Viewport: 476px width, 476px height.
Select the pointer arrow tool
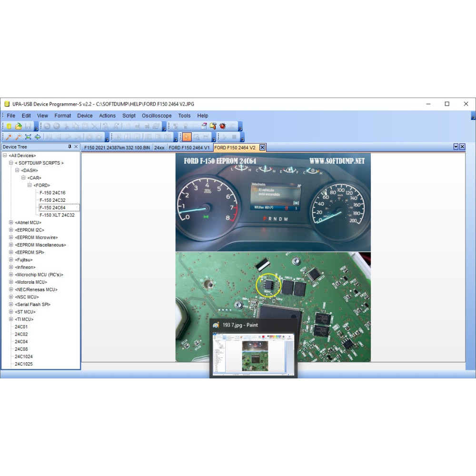[x=187, y=137]
